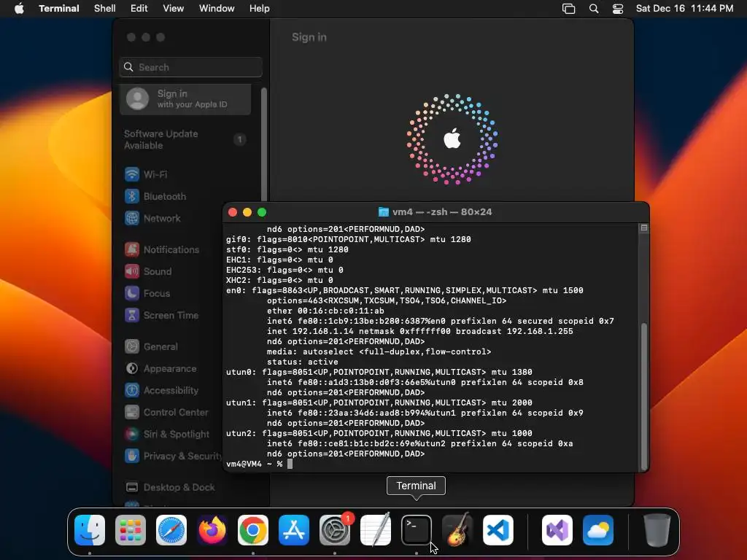Screen dimensions: 747x560
Task: Open Google Chrome in the dock
Action: tap(253, 530)
